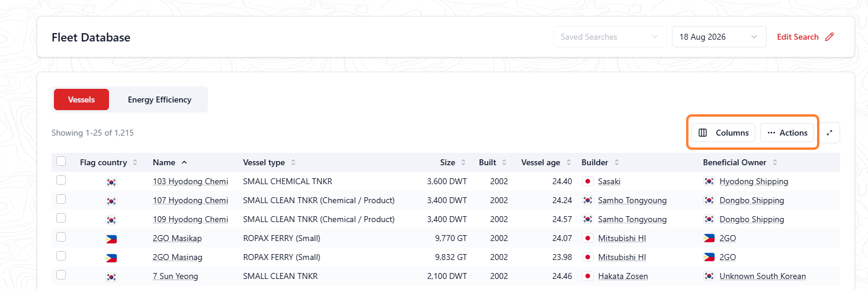Open the 18 Aug 2026 date dropdown
Viewport: 868px width, 289px height.
click(719, 37)
